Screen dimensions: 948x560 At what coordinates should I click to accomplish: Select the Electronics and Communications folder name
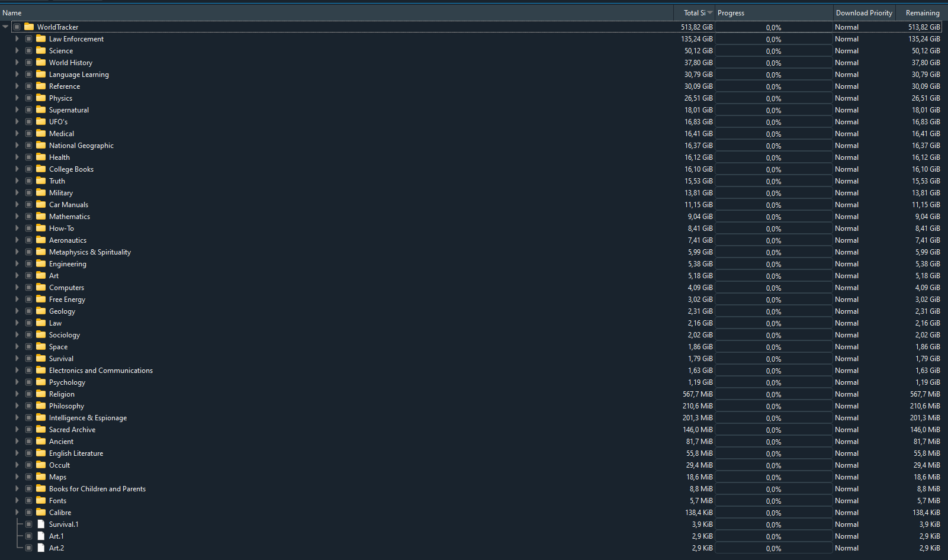[x=101, y=371]
